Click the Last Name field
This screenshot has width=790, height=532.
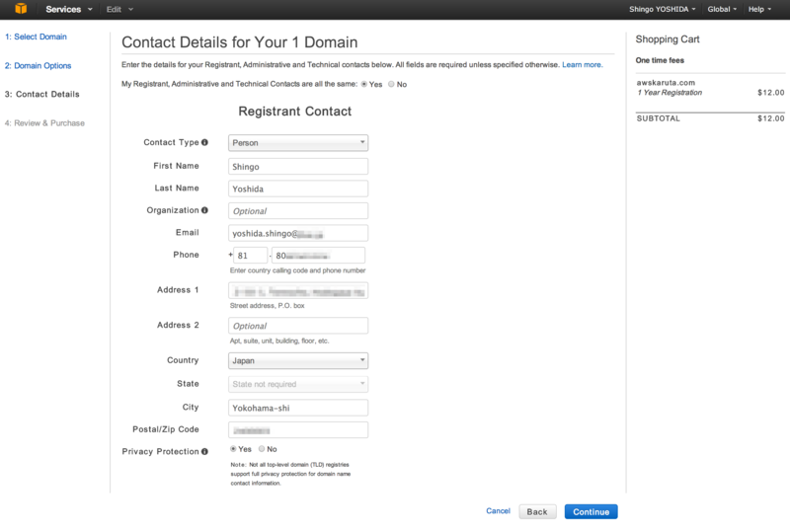pos(298,189)
